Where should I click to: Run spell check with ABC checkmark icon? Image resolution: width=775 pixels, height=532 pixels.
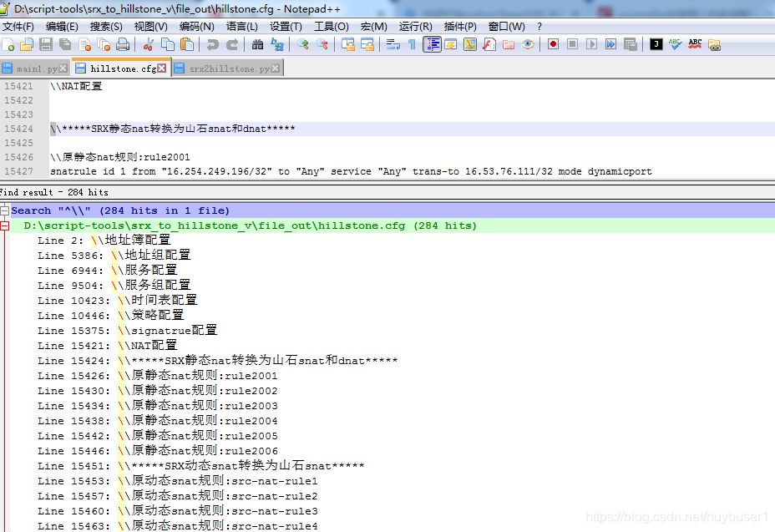675,44
